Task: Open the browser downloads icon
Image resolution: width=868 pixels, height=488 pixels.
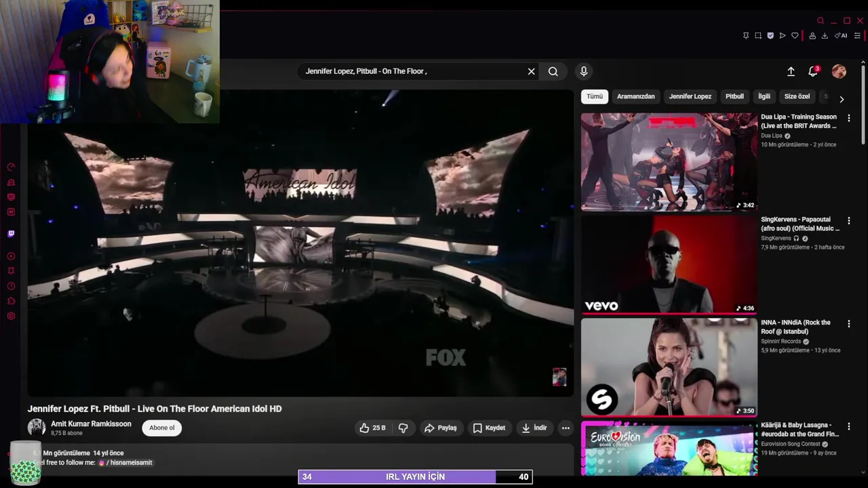Action: click(825, 36)
